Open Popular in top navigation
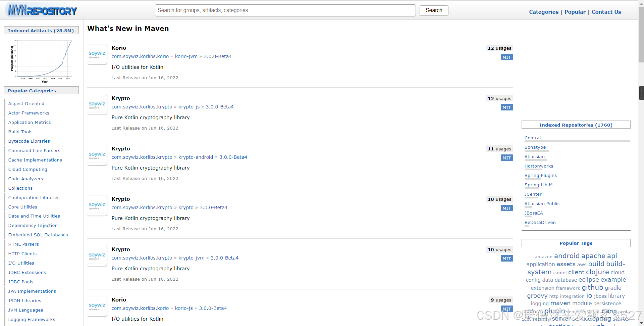The width and height of the screenshot is (644, 326). [575, 12]
